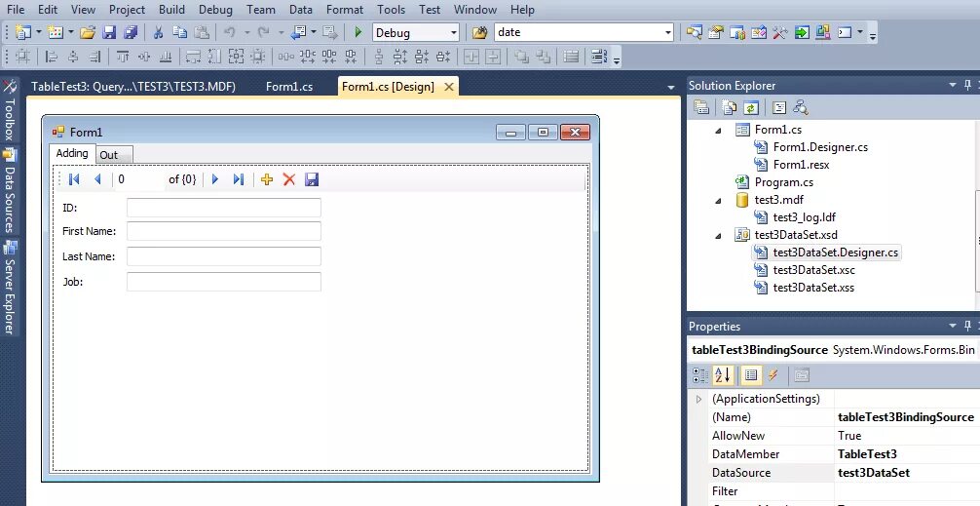The height and width of the screenshot is (506, 980).
Task: Click the Add New Item icon
Action: (56, 32)
